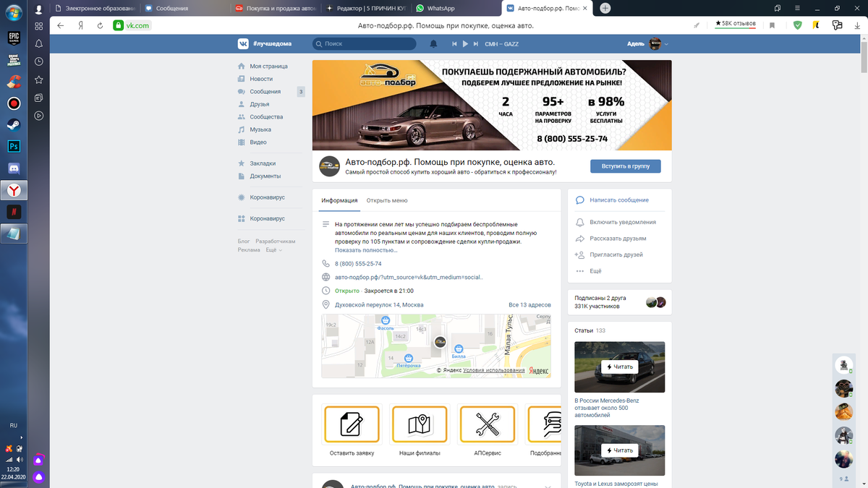Open browser downloads arrow icon

click(x=856, y=25)
